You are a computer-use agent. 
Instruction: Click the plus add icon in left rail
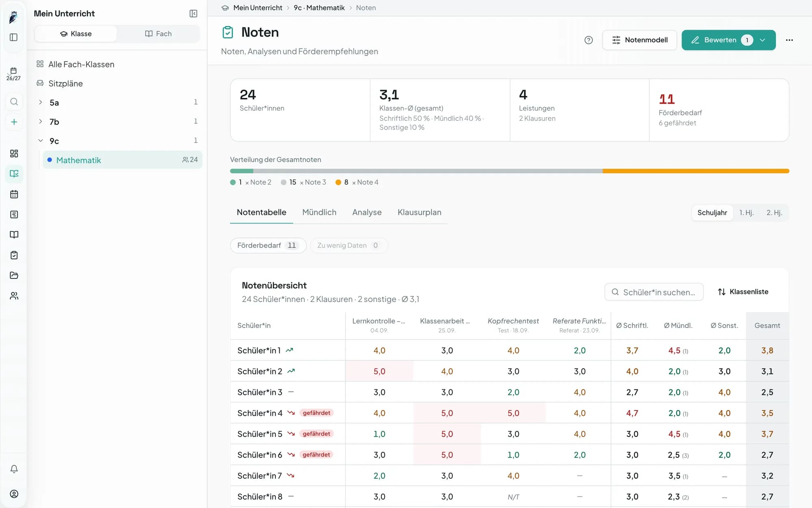[x=14, y=122]
